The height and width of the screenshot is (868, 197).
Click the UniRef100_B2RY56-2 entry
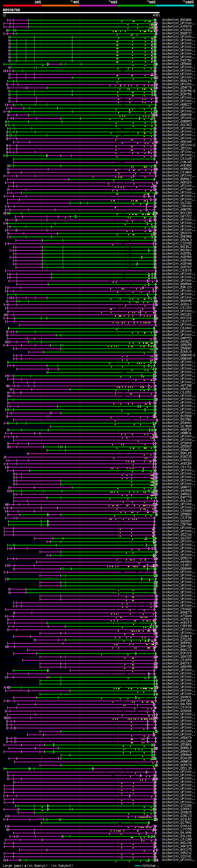pos(179,91)
